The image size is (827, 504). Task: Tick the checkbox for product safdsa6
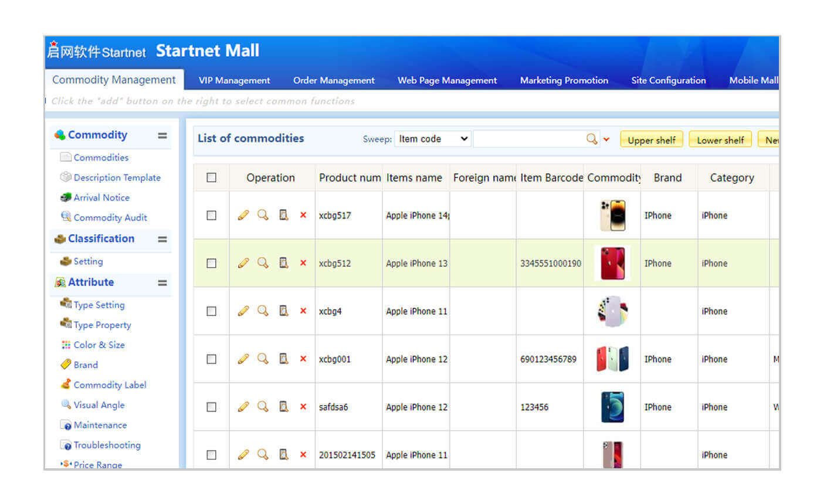212,407
